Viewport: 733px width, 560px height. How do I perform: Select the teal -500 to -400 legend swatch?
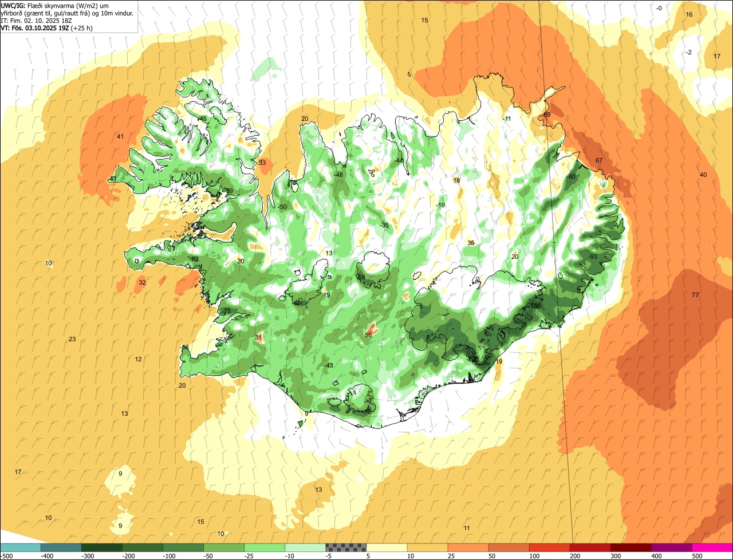point(20,548)
